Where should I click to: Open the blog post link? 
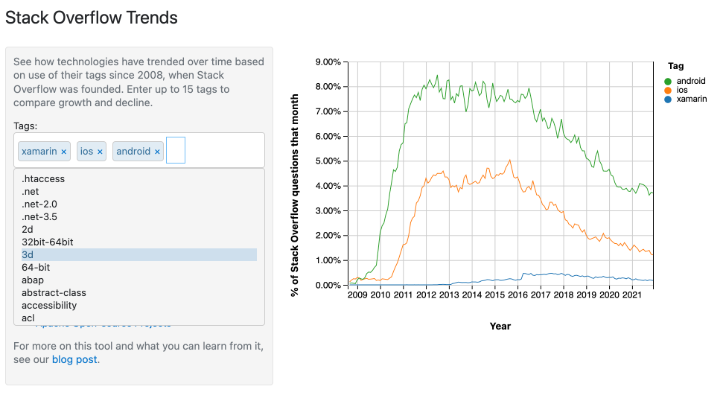75,360
